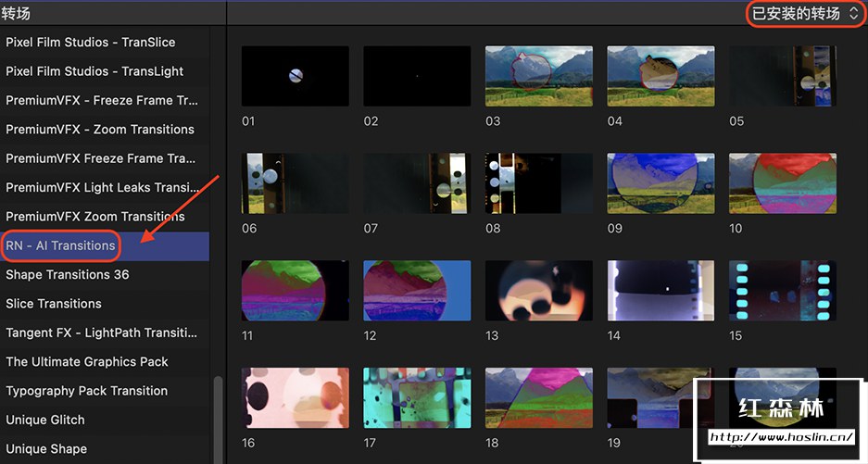Click the label 10 under the thumbnail
Viewport: 868px width, 464px height.
[736, 229]
